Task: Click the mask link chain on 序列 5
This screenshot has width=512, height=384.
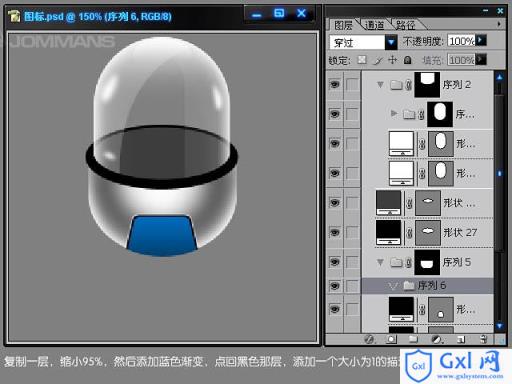Action: pos(409,263)
